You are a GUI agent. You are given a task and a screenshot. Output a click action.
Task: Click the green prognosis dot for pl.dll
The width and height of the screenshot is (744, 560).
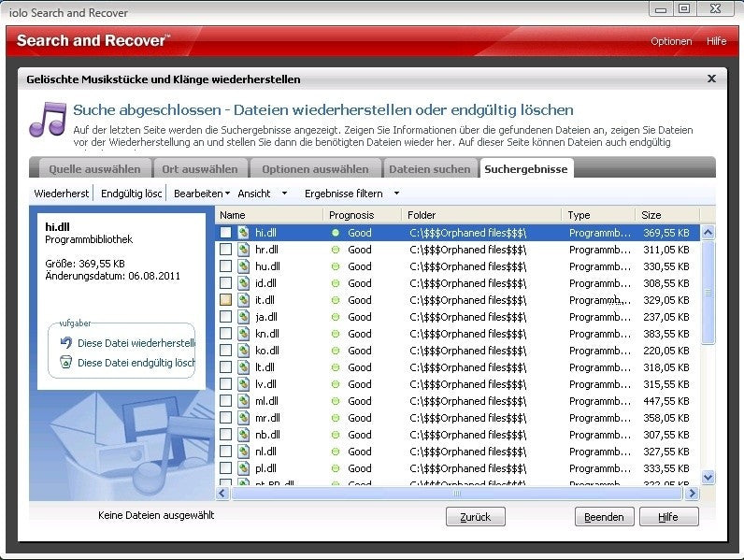336,468
